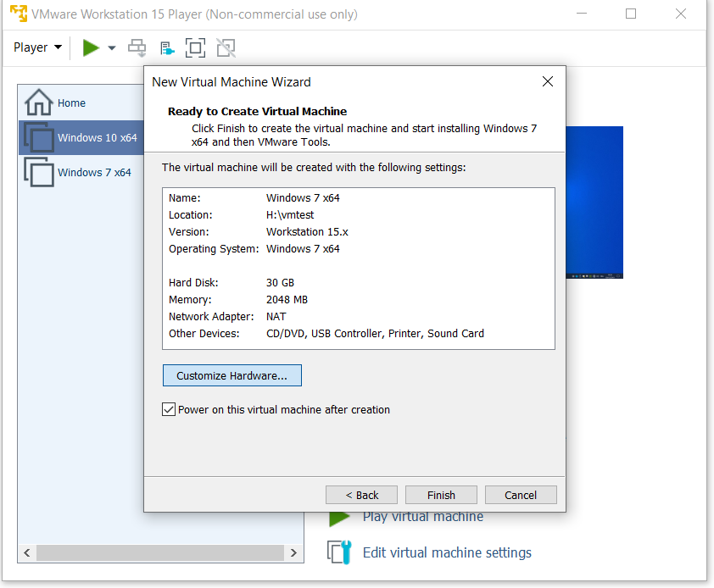This screenshot has height=588, width=714.
Task: Enter full screen mode via toolbar icon
Action: (195, 47)
